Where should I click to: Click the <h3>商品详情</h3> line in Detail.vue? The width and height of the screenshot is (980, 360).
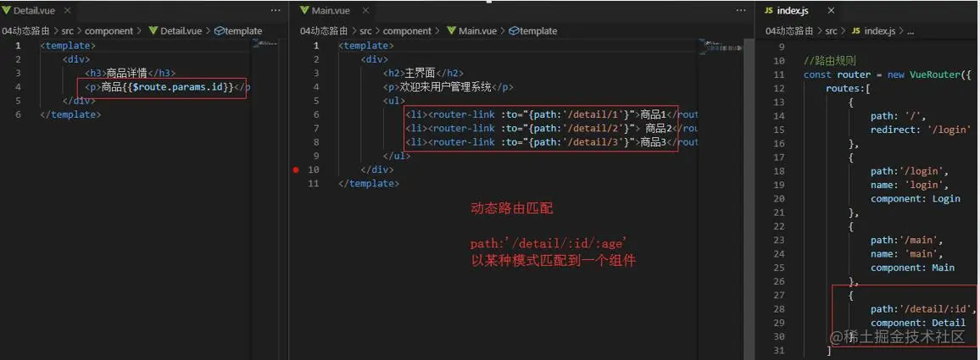131,73
